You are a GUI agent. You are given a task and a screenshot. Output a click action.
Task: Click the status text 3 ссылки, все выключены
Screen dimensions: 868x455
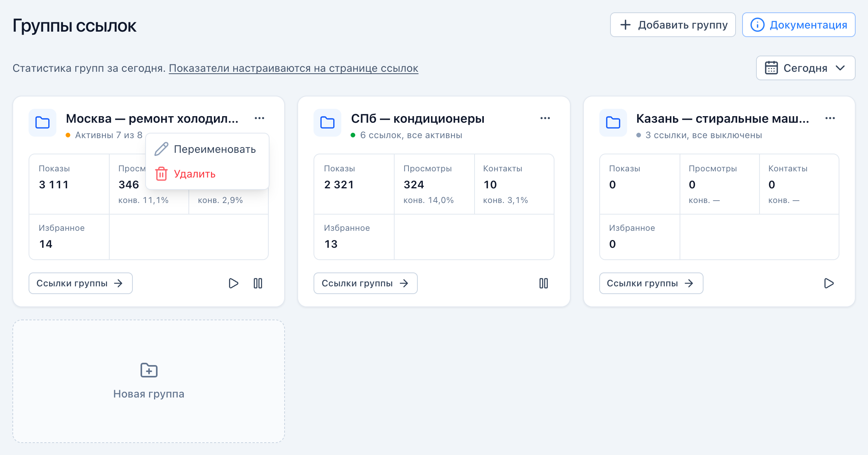704,135
